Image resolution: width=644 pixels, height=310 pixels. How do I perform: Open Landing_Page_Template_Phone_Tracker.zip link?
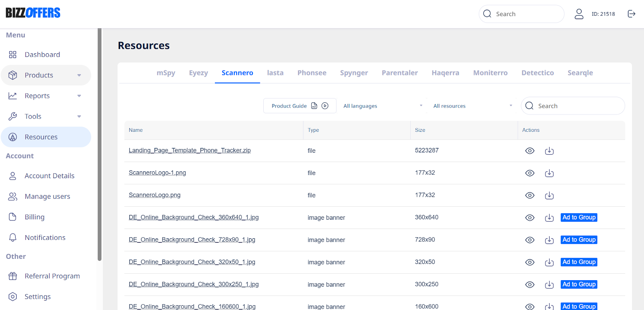[x=190, y=150]
